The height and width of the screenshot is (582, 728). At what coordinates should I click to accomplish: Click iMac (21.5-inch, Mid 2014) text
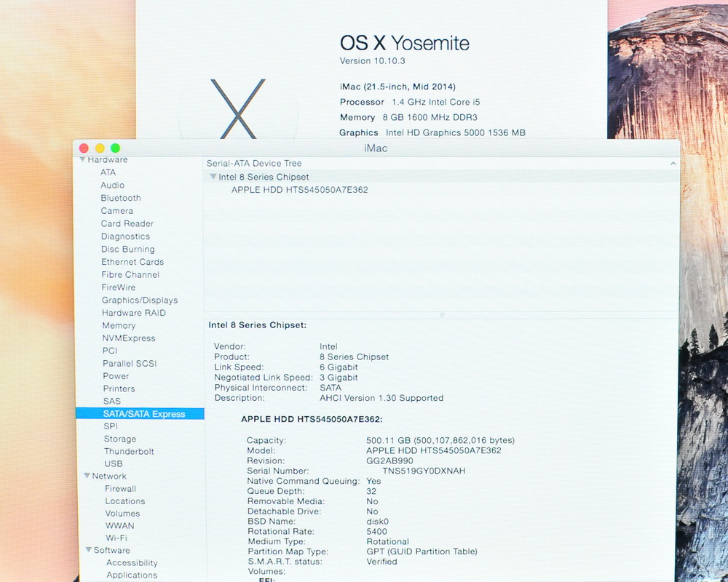click(x=397, y=87)
